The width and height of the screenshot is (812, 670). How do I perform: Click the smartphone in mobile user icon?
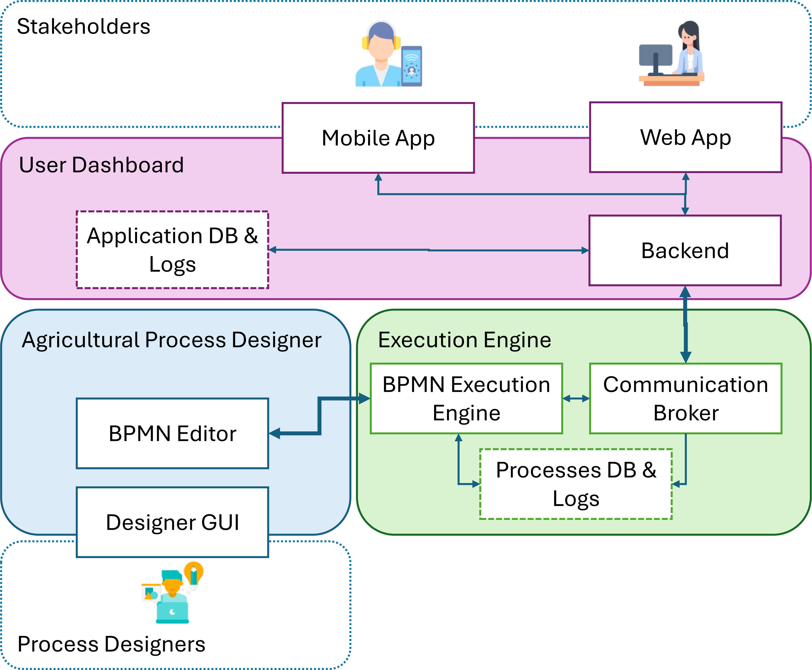coord(412,66)
